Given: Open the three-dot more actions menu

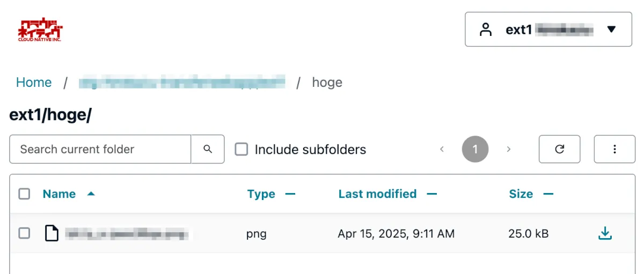Looking at the screenshot, I should 614,149.
